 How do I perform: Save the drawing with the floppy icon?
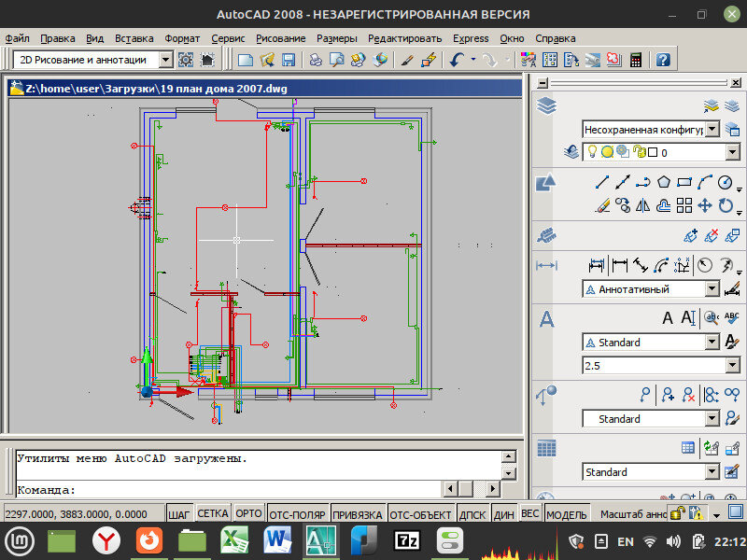[x=289, y=60]
